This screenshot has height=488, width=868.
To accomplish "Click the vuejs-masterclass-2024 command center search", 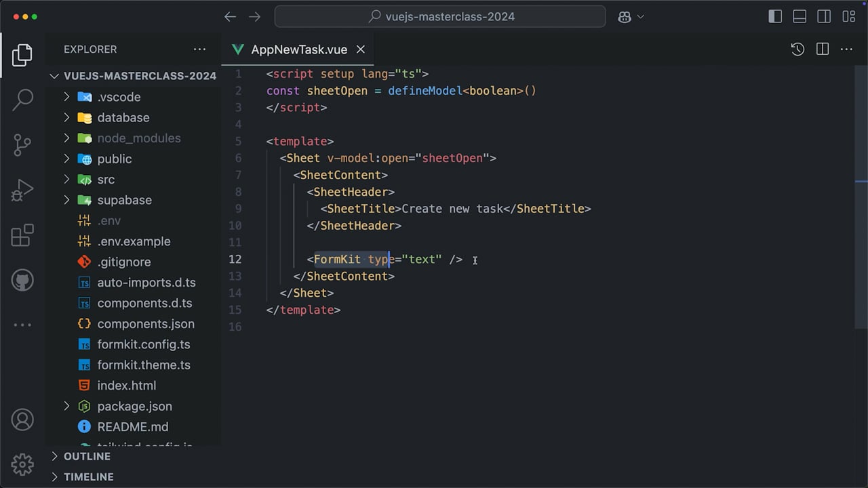I will [440, 17].
